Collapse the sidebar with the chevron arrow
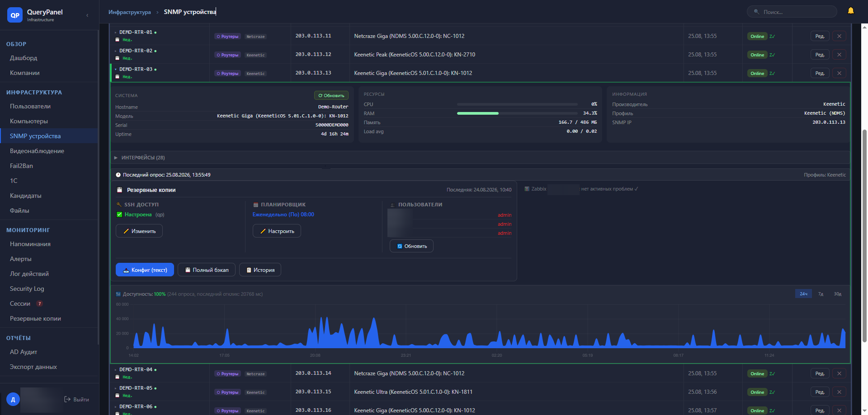 (87, 15)
